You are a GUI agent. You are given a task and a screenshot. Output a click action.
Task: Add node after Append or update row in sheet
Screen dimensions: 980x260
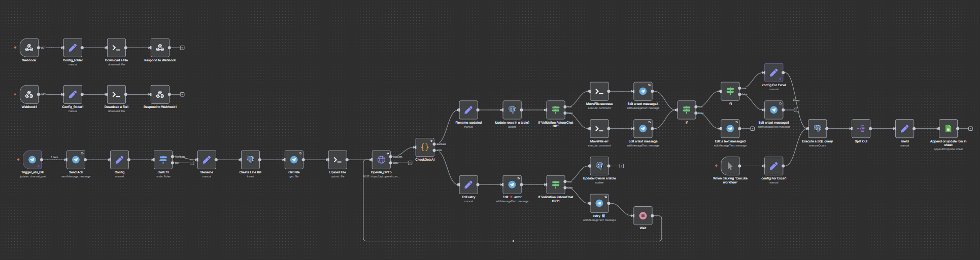click(x=970, y=129)
